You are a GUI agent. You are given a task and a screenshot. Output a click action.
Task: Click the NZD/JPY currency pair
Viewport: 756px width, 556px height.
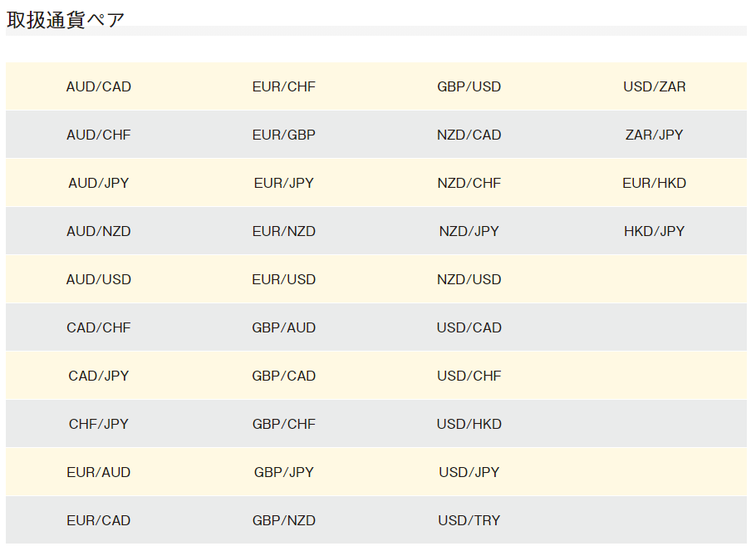[x=469, y=232]
